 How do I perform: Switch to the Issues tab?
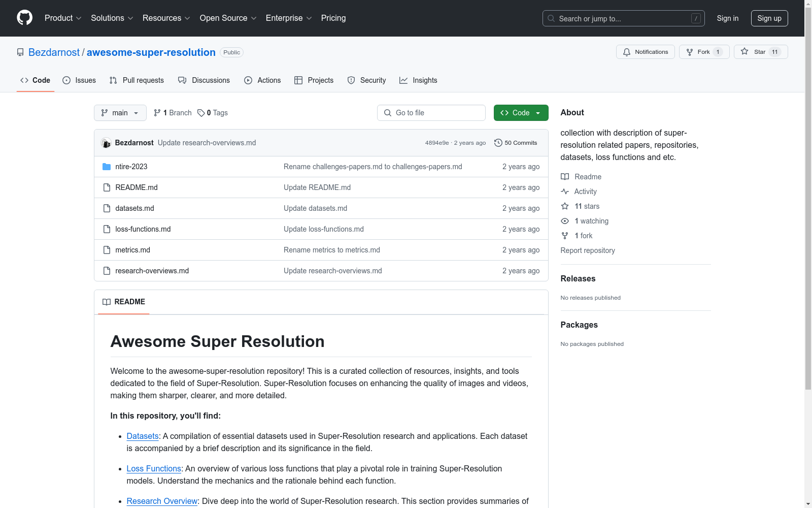point(79,80)
